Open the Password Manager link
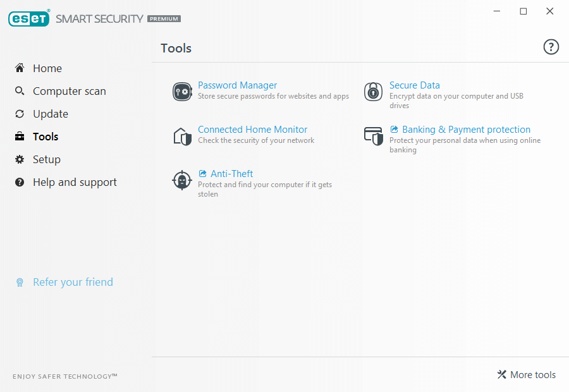569x392 pixels. (x=238, y=85)
